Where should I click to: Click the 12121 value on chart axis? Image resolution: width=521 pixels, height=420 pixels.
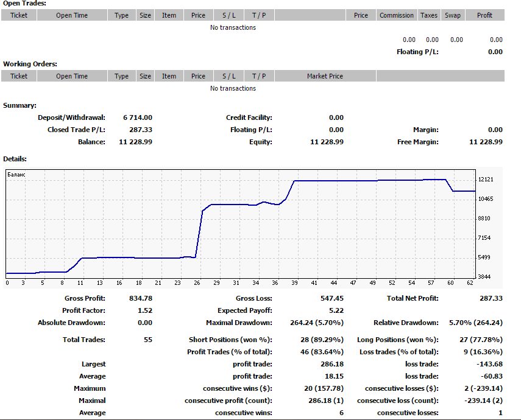coord(486,180)
